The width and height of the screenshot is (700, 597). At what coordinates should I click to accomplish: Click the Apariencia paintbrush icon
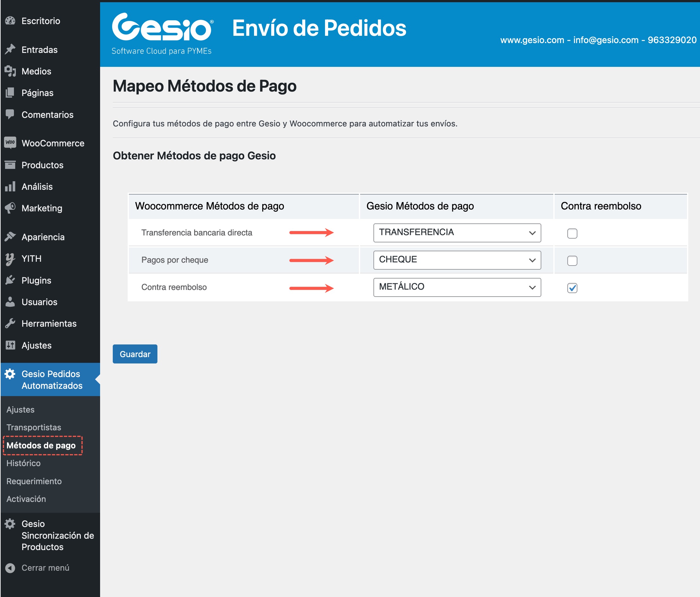click(10, 237)
